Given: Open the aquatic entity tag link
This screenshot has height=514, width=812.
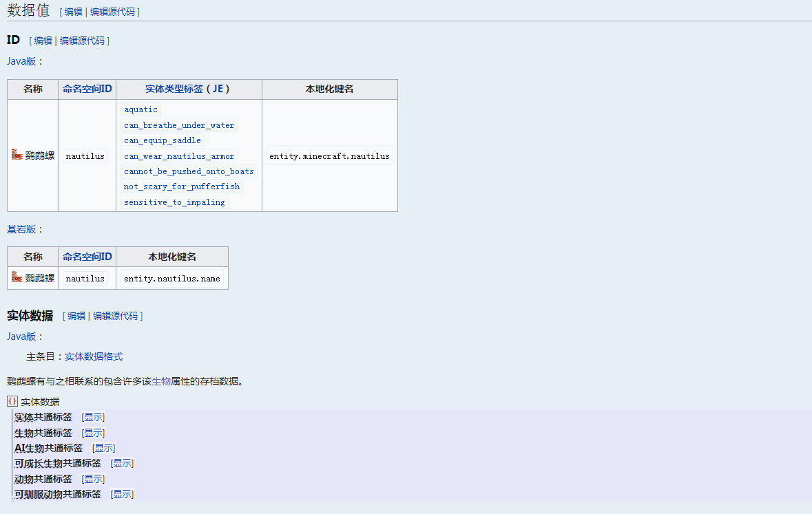Looking at the screenshot, I should point(140,109).
